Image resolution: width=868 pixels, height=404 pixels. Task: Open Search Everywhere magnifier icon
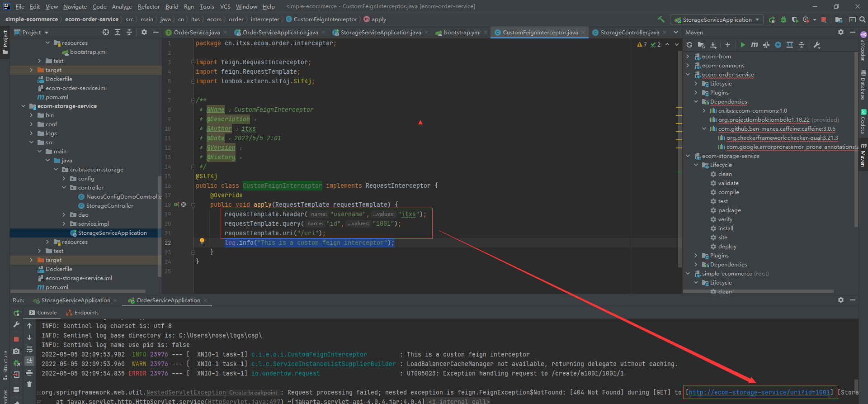862,19
